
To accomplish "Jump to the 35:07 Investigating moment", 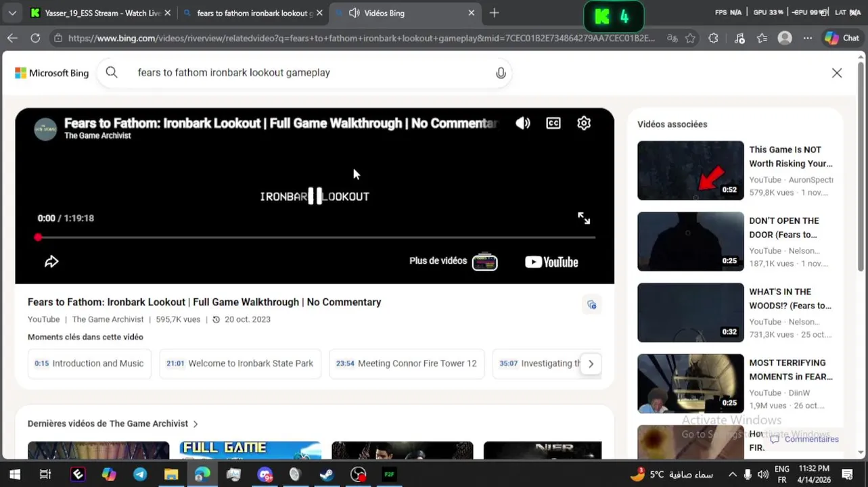I will click(538, 363).
